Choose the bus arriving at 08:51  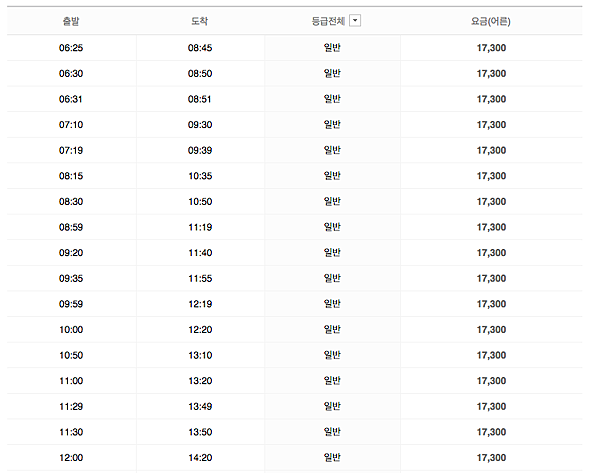(x=200, y=99)
